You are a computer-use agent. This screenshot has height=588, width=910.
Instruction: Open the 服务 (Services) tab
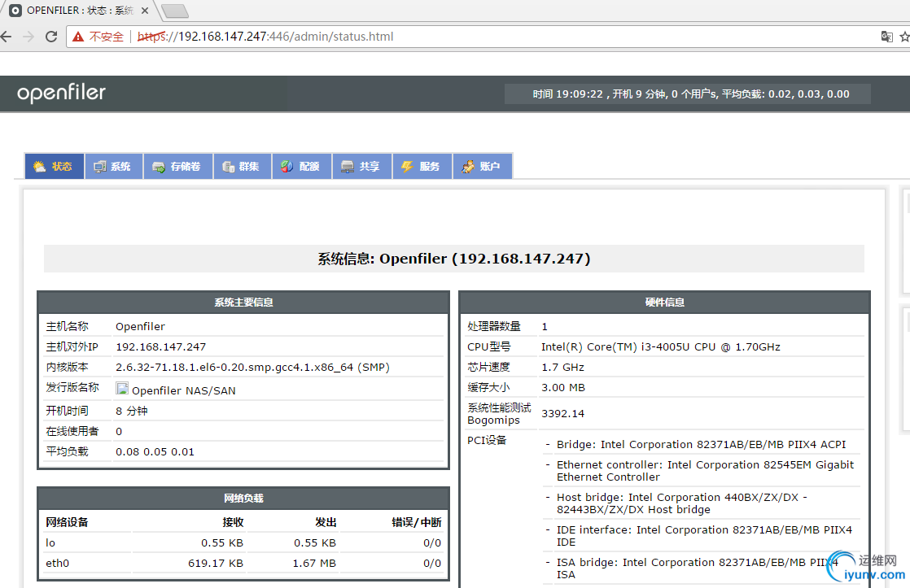422,167
